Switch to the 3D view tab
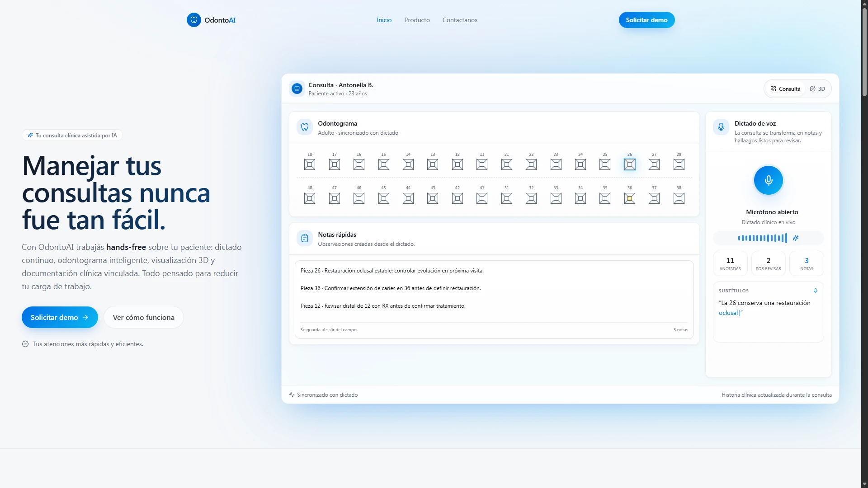868x488 pixels. (817, 89)
